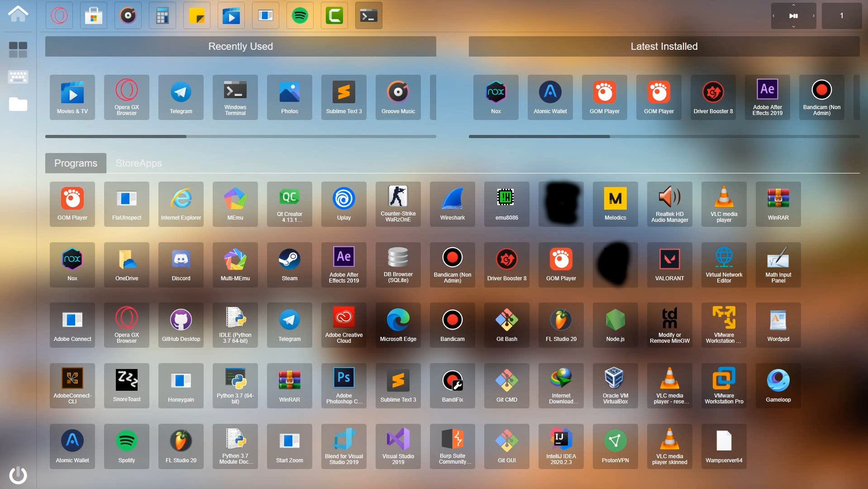This screenshot has width=868, height=489.
Task: Click the up chevron in the media widget
Action: click(793, 5)
